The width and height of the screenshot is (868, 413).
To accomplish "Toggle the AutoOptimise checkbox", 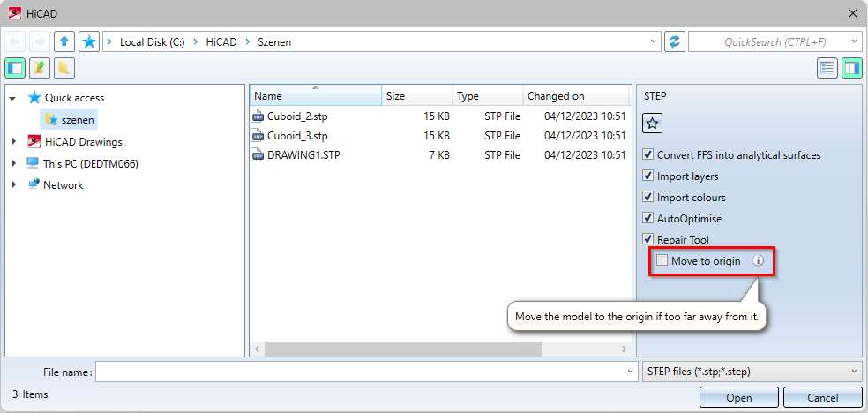I will (648, 218).
